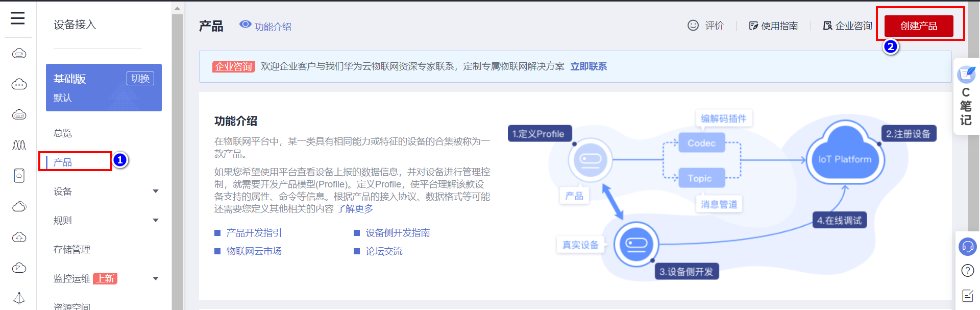Expand the 设备 submenu arrow
980x310 pixels.
point(156,192)
